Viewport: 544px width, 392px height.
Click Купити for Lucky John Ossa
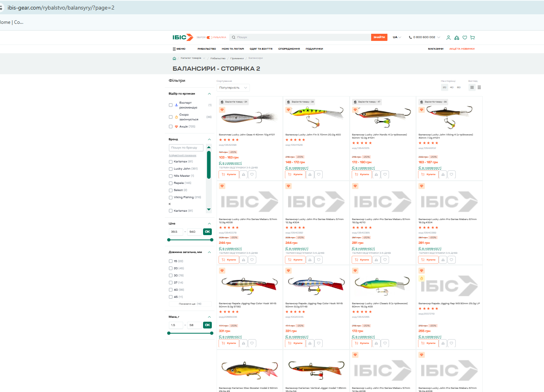[229, 174]
